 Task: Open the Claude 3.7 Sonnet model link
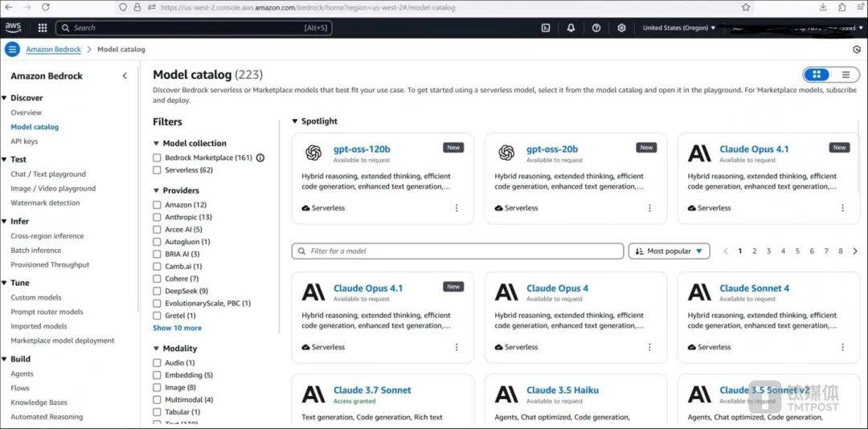(x=372, y=390)
